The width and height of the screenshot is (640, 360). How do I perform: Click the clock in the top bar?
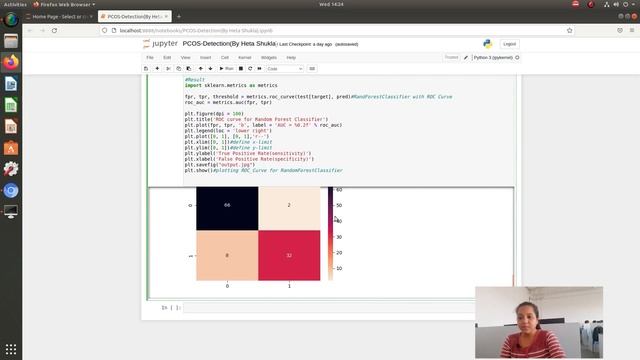[x=331, y=4]
